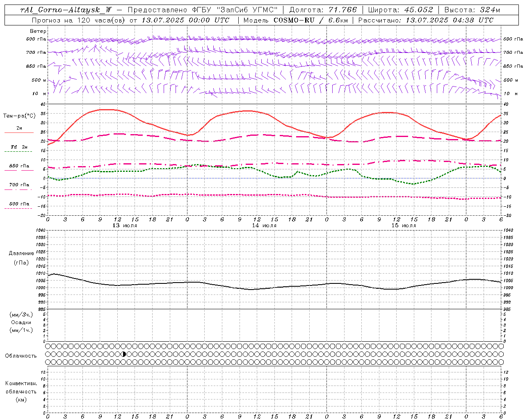The image size is (525, 420).
Task: Click the Ветер panel label
Action: point(38,31)
